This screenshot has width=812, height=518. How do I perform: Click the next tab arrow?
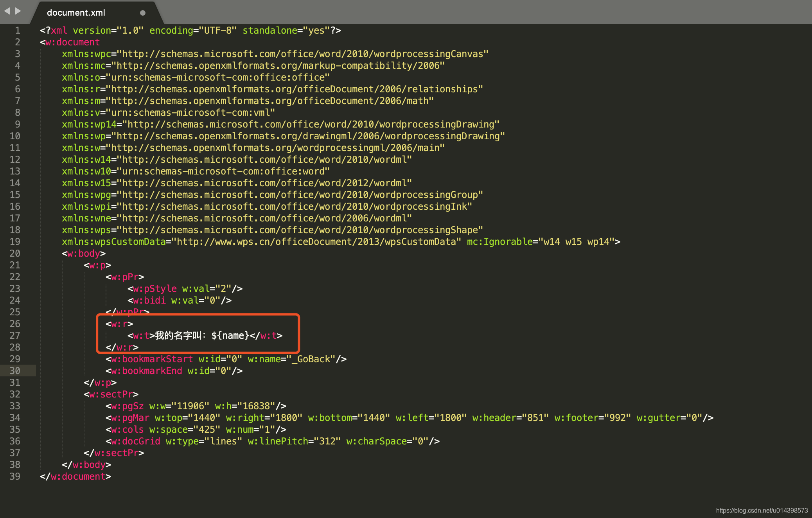[x=18, y=11]
